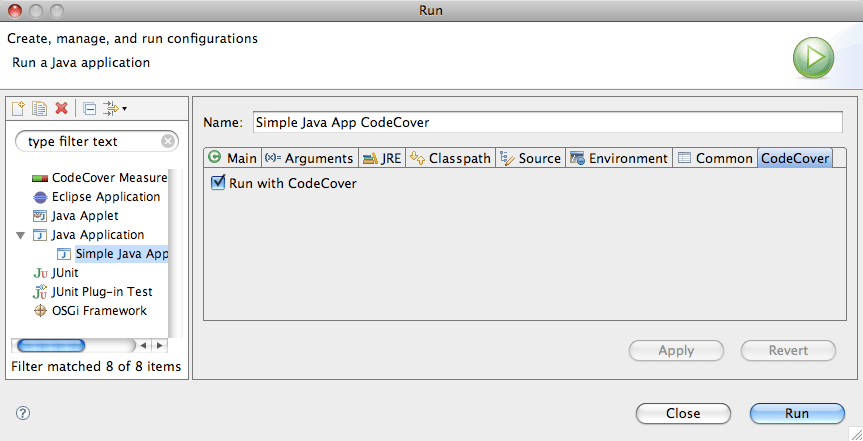Click the Run button

[797, 413]
